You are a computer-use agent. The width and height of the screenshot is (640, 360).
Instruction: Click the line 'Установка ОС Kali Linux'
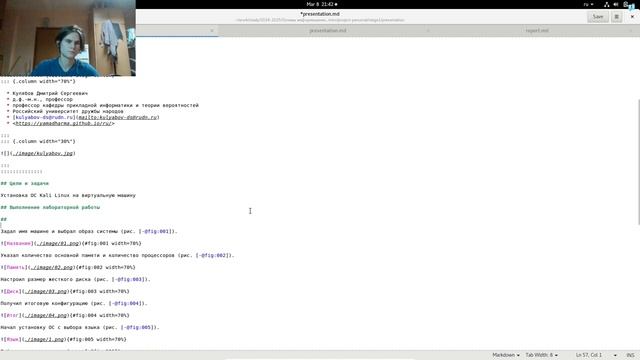pyautogui.click(x=68, y=196)
